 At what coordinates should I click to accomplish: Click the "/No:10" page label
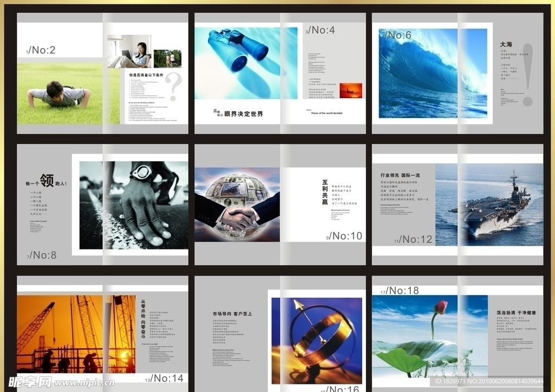(345, 236)
